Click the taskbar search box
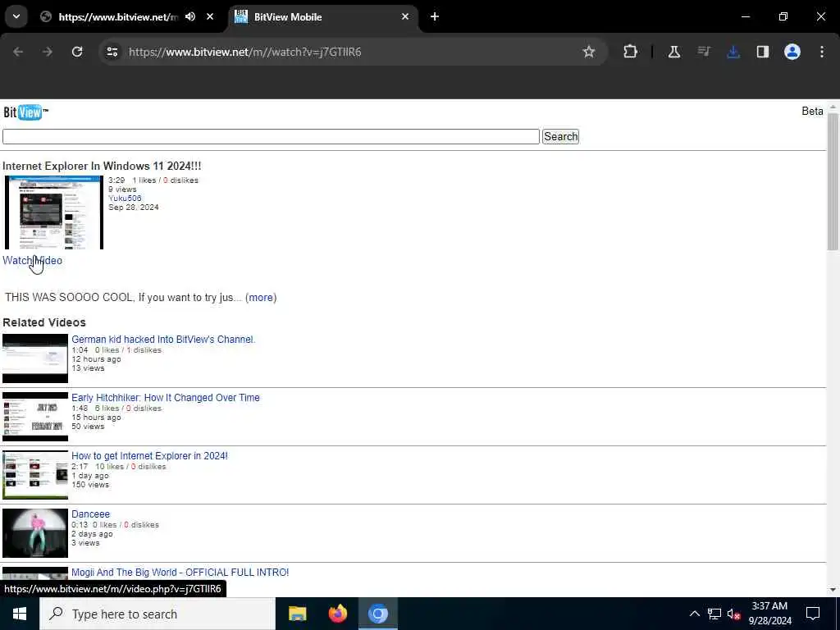Viewport: 840px width, 630px height. click(157, 614)
